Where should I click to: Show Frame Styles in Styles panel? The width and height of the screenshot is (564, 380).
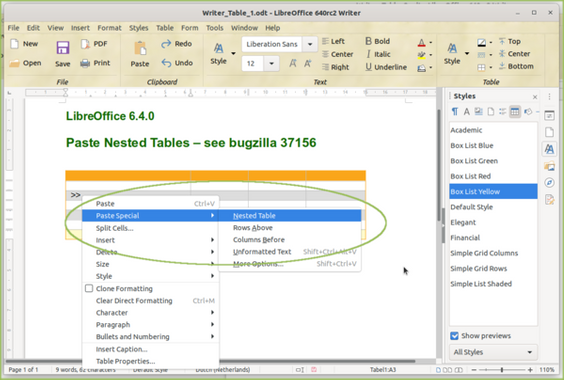tap(478, 112)
